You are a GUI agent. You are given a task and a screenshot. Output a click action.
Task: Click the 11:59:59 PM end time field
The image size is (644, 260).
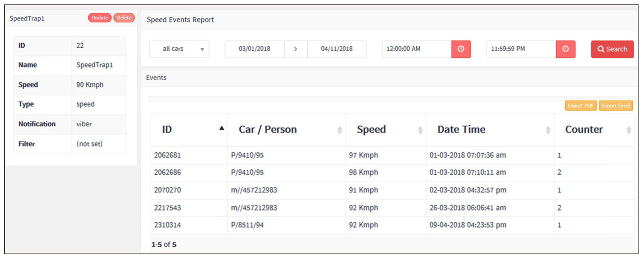(x=521, y=49)
